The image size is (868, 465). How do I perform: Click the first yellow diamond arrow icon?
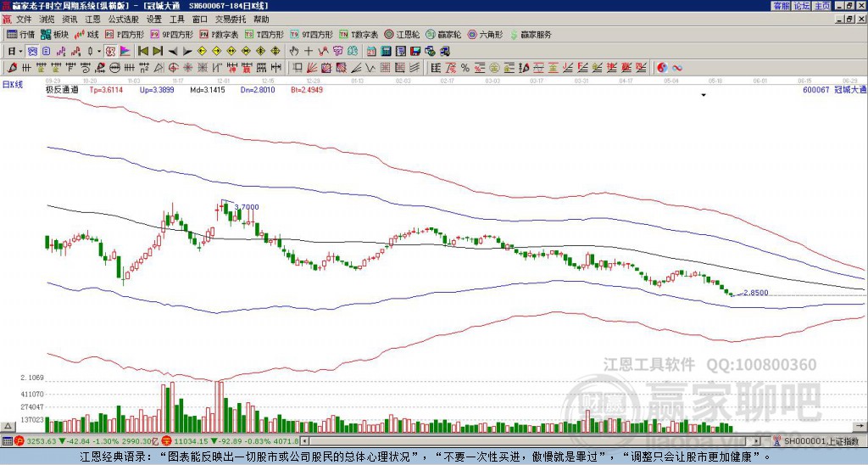point(202,51)
